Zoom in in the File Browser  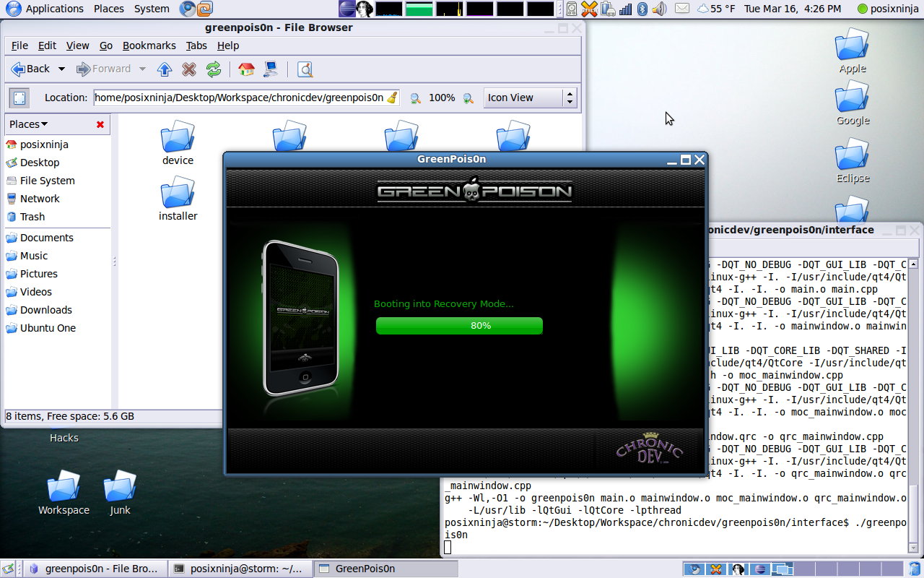click(468, 98)
